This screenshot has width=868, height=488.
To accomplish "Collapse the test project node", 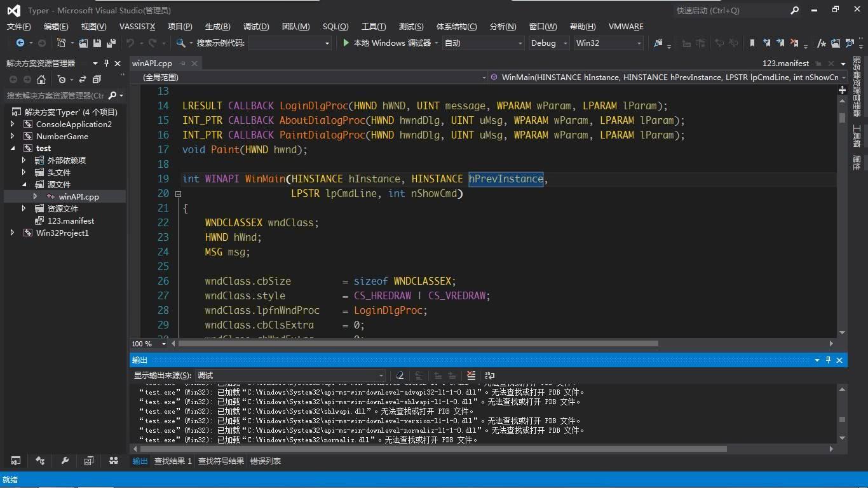I will click(x=12, y=148).
